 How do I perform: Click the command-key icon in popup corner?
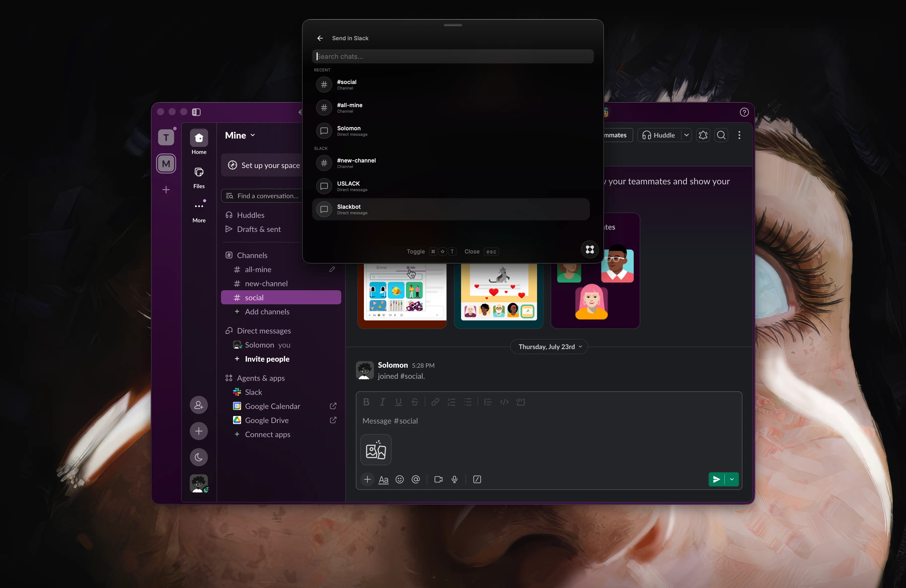[590, 249]
